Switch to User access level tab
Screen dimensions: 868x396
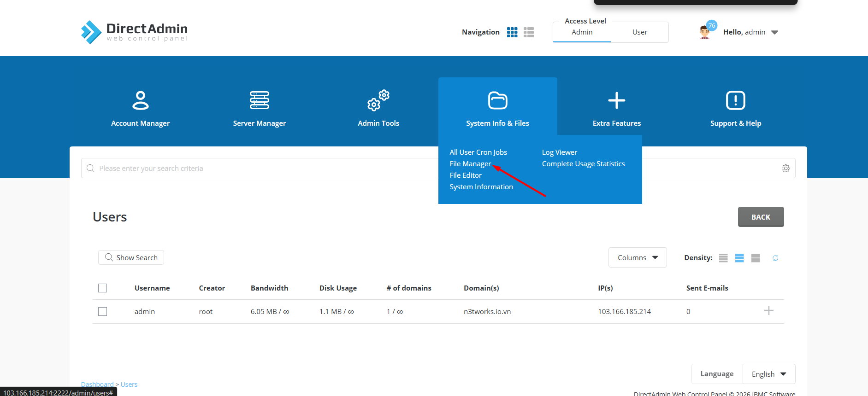click(639, 32)
